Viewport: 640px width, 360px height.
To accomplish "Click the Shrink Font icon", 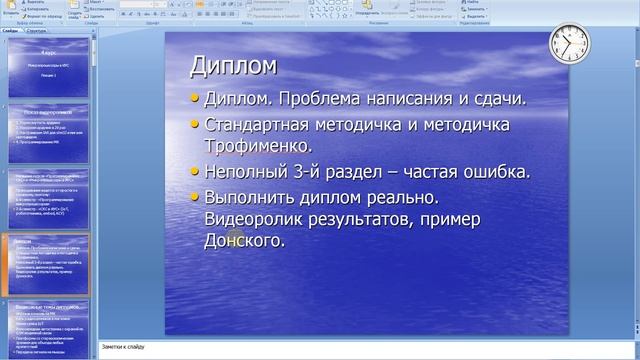I will click(179, 4).
